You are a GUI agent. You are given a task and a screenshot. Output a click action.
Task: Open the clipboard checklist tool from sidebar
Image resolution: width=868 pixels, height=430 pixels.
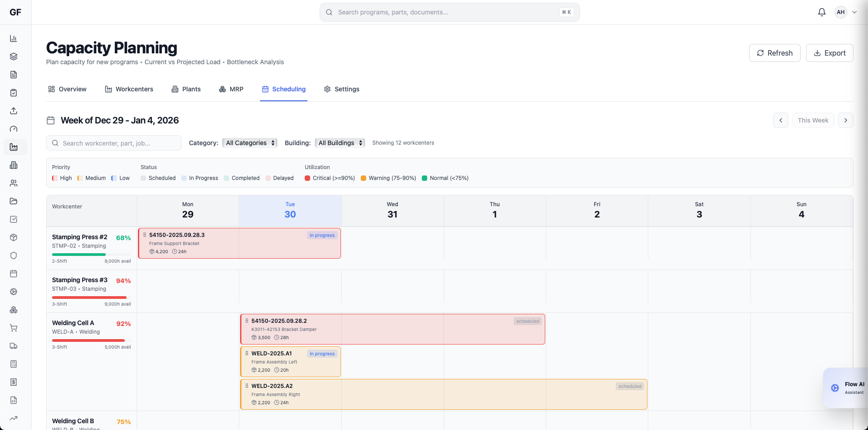[x=14, y=92]
